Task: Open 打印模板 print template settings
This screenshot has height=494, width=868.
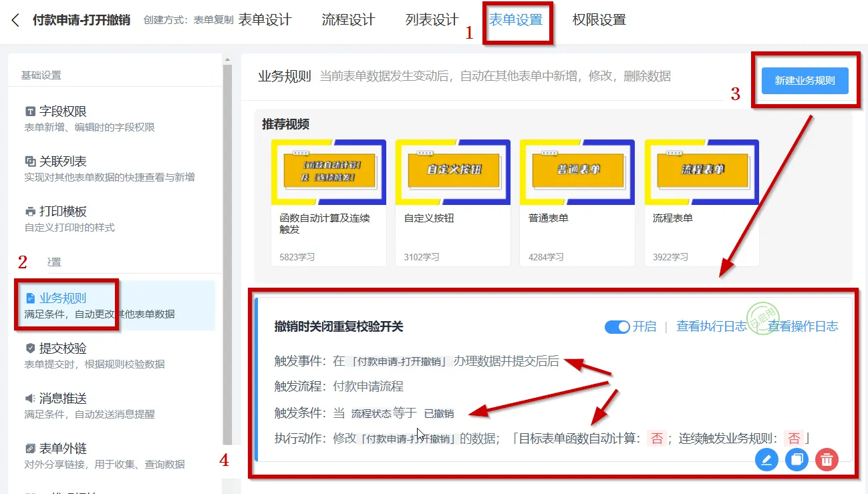Action: pos(63,212)
